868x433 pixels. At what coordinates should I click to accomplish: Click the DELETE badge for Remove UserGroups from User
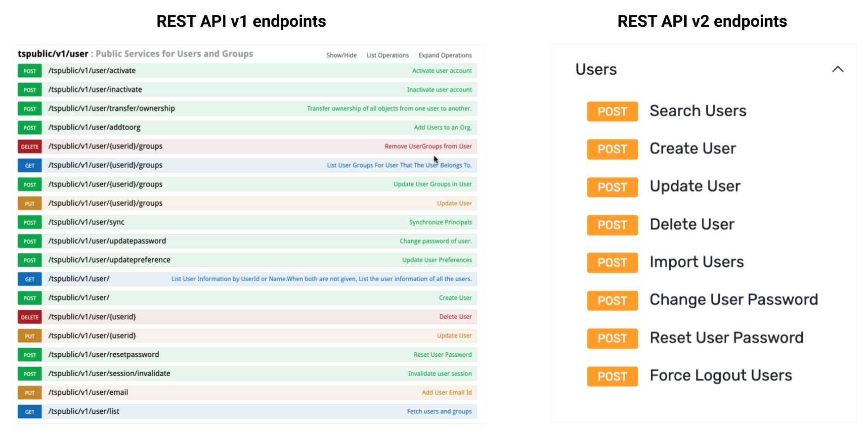pyautogui.click(x=30, y=146)
